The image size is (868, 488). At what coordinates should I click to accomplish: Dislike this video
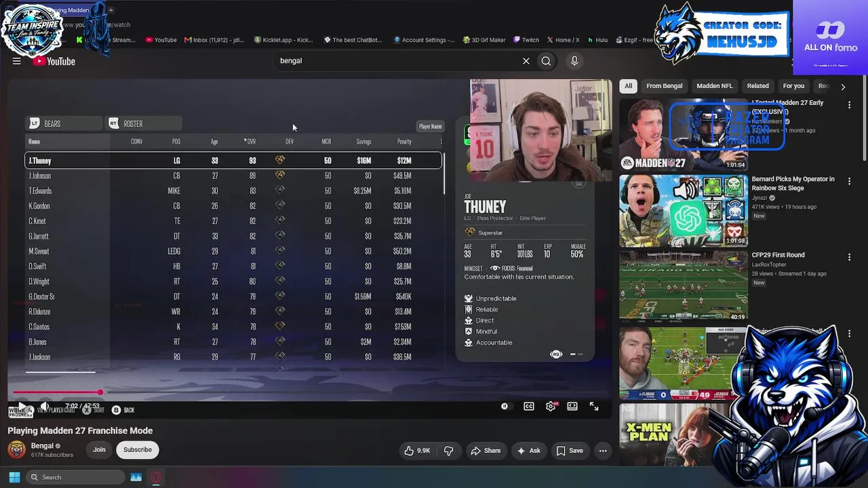(x=449, y=451)
